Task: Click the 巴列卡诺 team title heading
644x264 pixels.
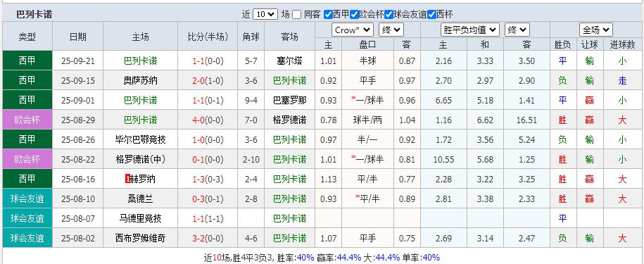Action: pyautogui.click(x=34, y=15)
